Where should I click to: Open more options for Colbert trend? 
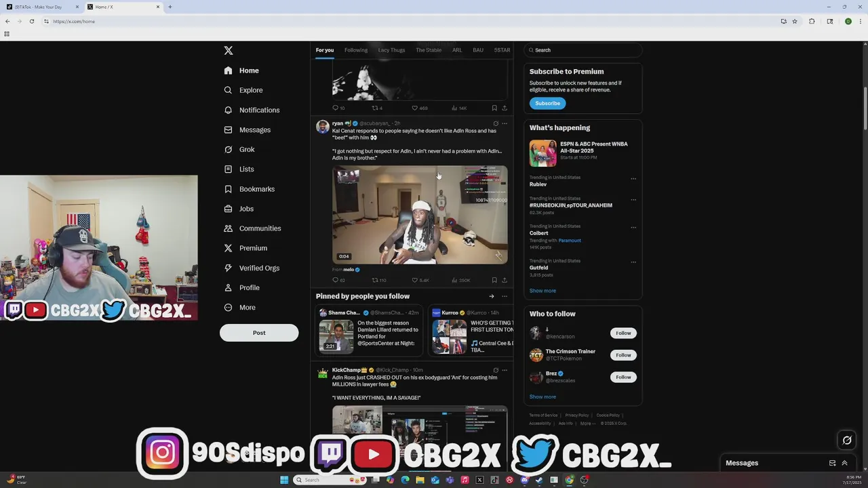tap(633, 228)
